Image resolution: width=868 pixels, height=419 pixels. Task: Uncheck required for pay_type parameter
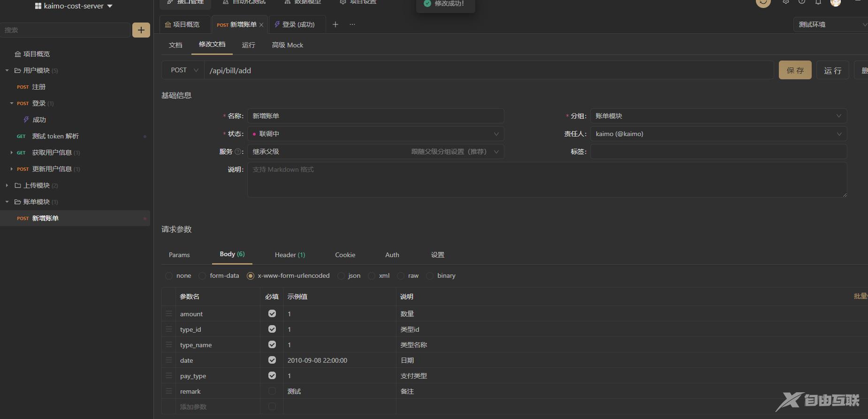click(272, 375)
